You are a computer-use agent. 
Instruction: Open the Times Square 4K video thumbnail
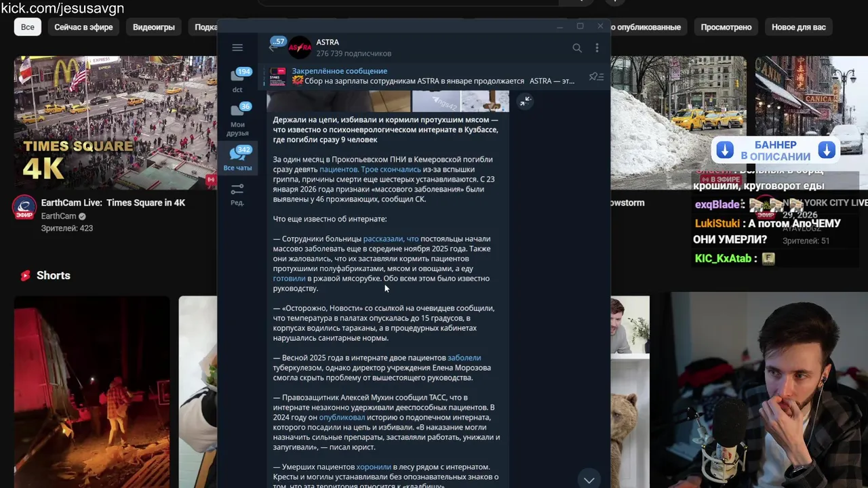pyautogui.click(x=115, y=123)
